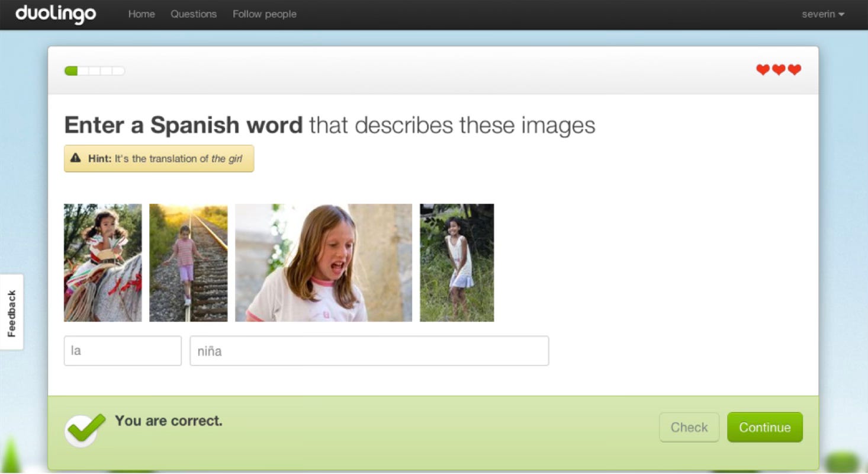The image size is (868, 474).
Task: Select the girl on horse photo
Action: (103, 262)
